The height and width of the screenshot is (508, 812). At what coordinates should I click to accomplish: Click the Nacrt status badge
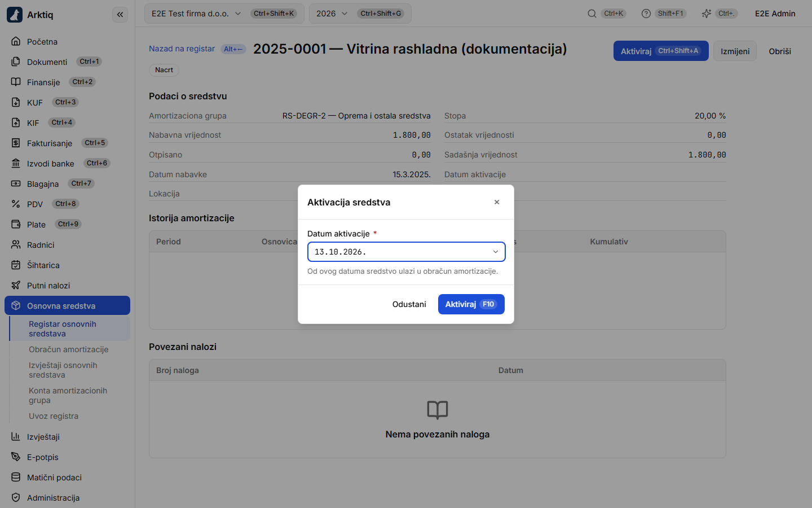click(164, 70)
